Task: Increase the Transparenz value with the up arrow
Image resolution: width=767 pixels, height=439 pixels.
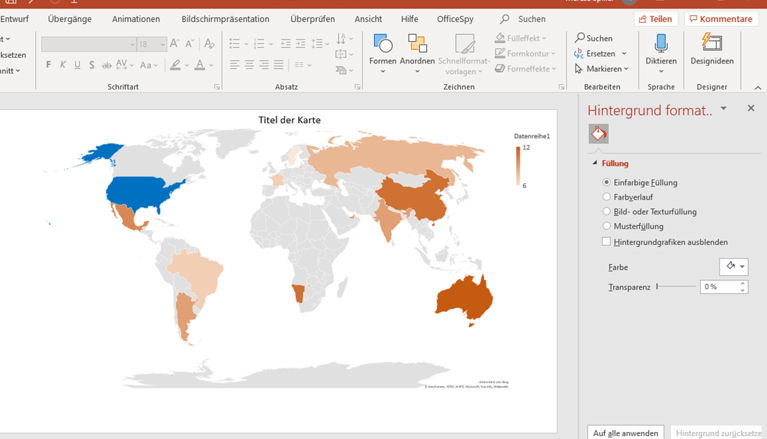Action: point(743,283)
